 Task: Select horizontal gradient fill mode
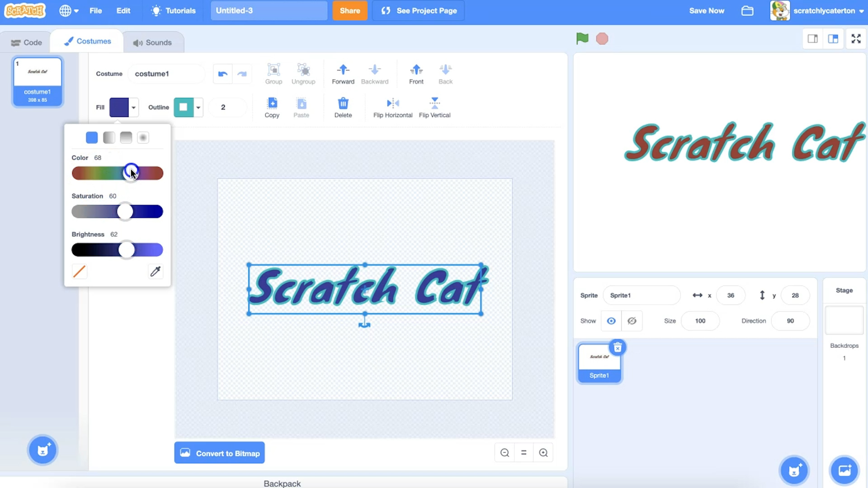pyautogui.click(x=109, y=137)
